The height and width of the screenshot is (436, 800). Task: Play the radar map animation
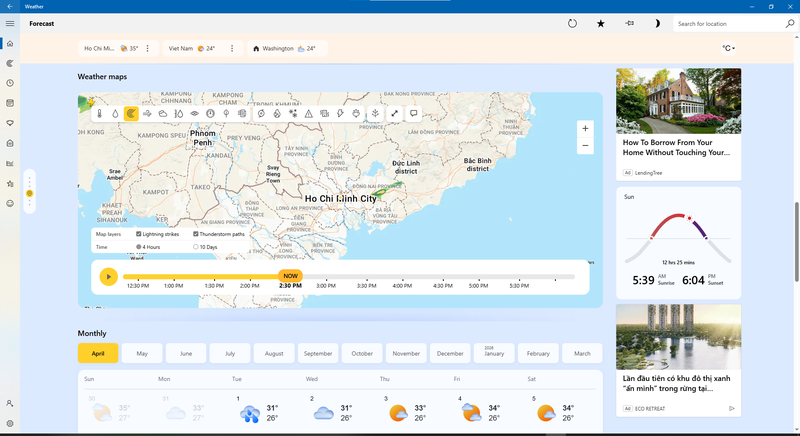(x=108, y=277)
